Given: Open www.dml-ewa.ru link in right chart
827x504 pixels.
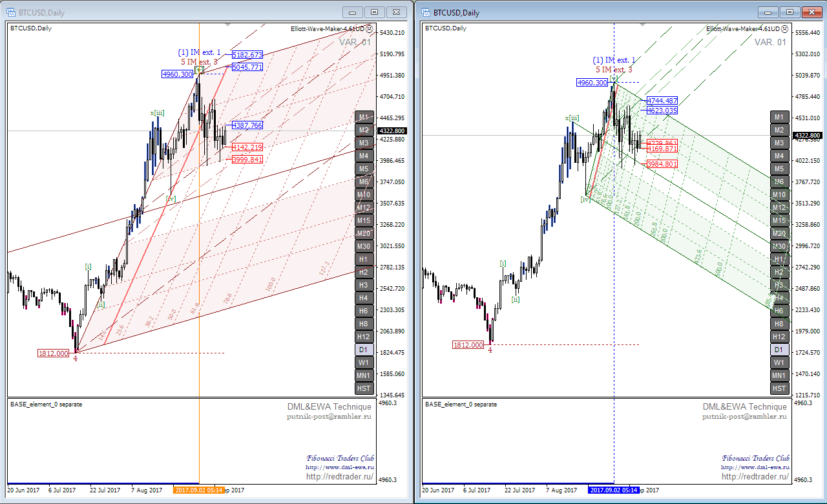Looking at the screenshot, I should (755, 467).
